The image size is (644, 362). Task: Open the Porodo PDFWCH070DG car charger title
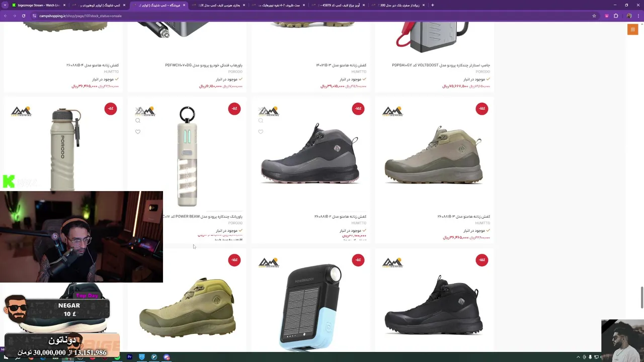pos(204,65)
